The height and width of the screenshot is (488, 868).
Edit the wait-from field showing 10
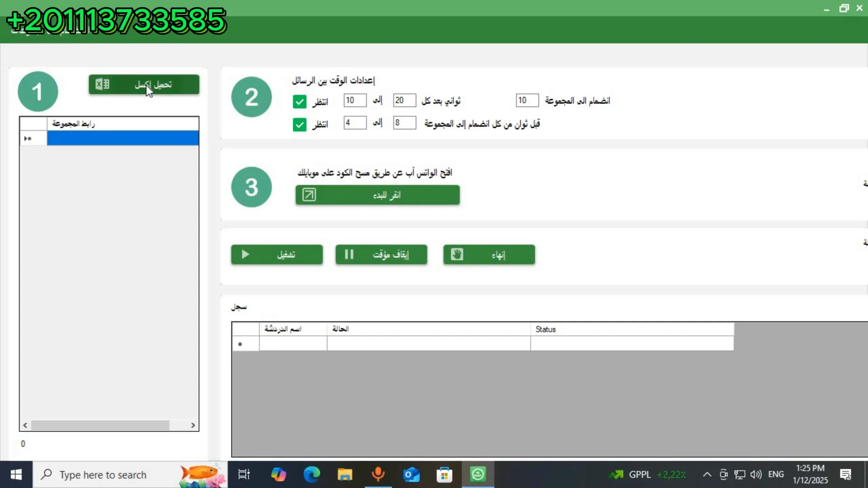(355, 100)
